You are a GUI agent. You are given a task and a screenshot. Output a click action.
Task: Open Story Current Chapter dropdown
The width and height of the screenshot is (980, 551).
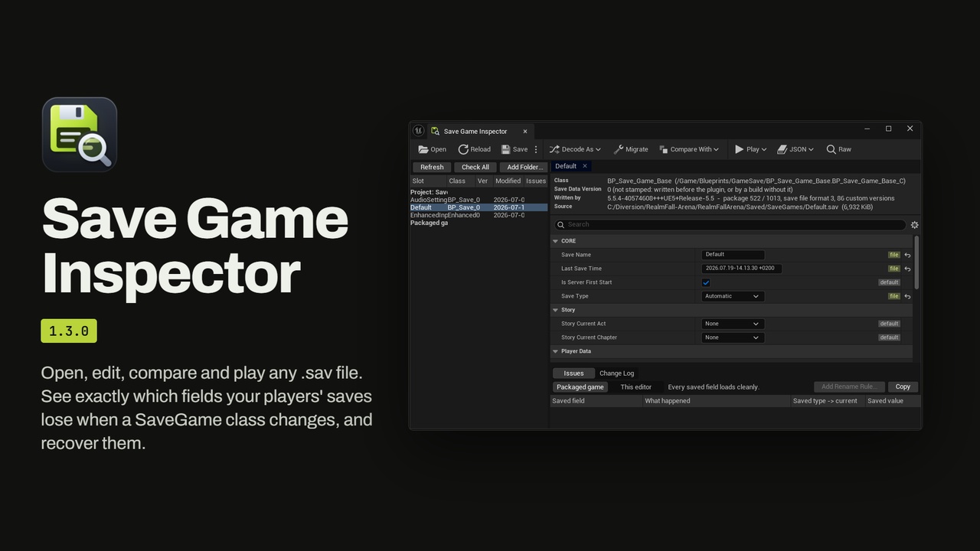point(733,337)
